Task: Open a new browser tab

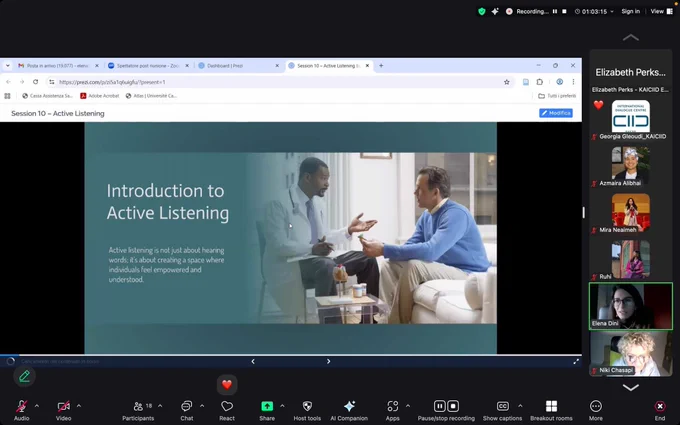Action: pyautogui.click(x=381, y=65)
